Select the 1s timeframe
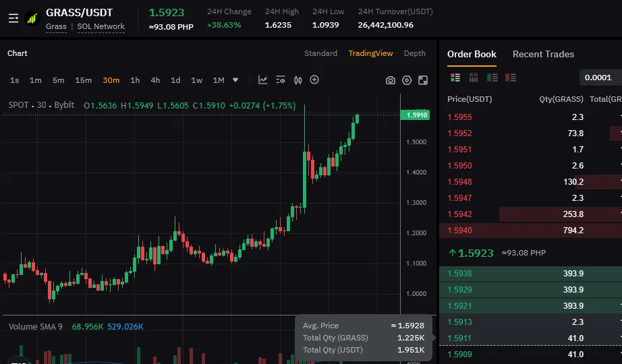 coord(15,80)
